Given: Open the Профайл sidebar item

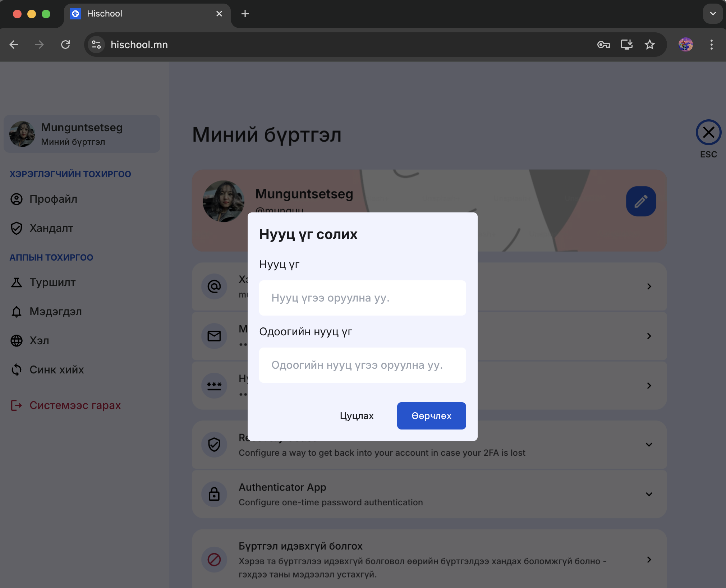Looking at the screenshot, I should 53,199.
